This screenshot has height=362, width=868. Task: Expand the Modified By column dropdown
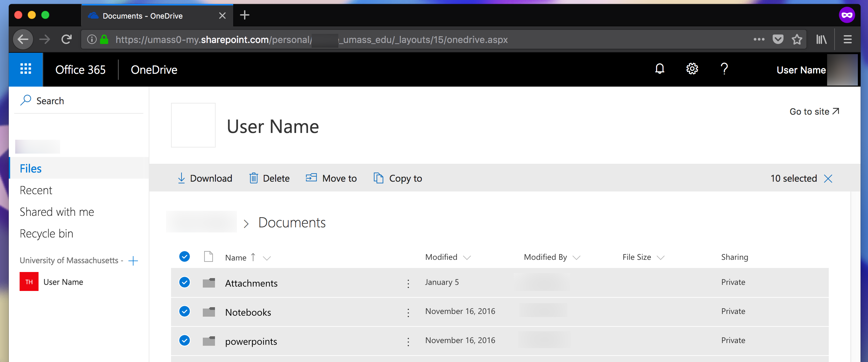576,258
